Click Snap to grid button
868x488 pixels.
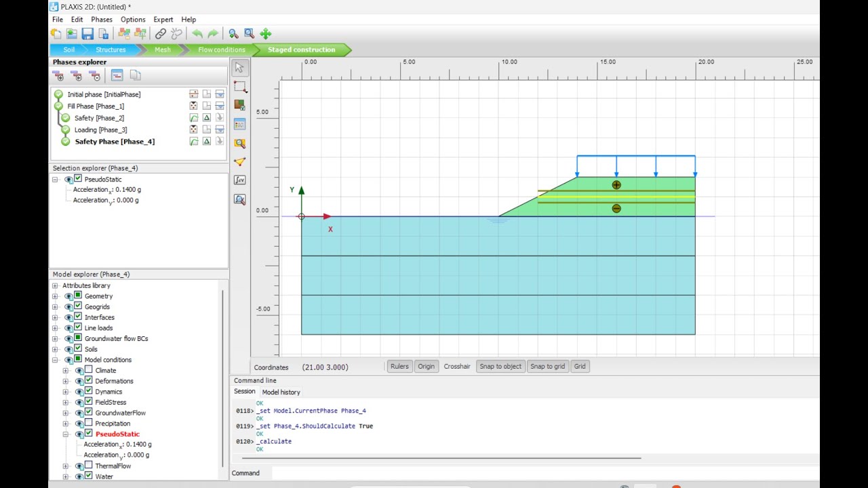tap(547, 367)
